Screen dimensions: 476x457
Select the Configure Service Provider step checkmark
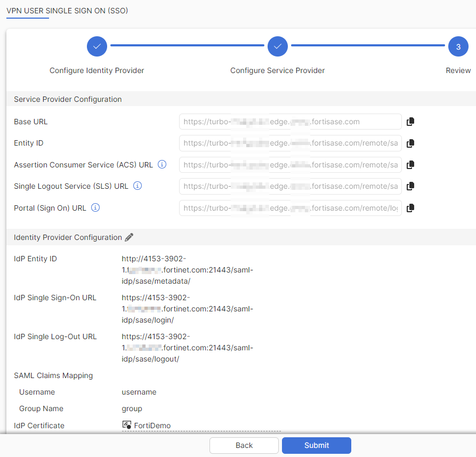coord(277,46)
